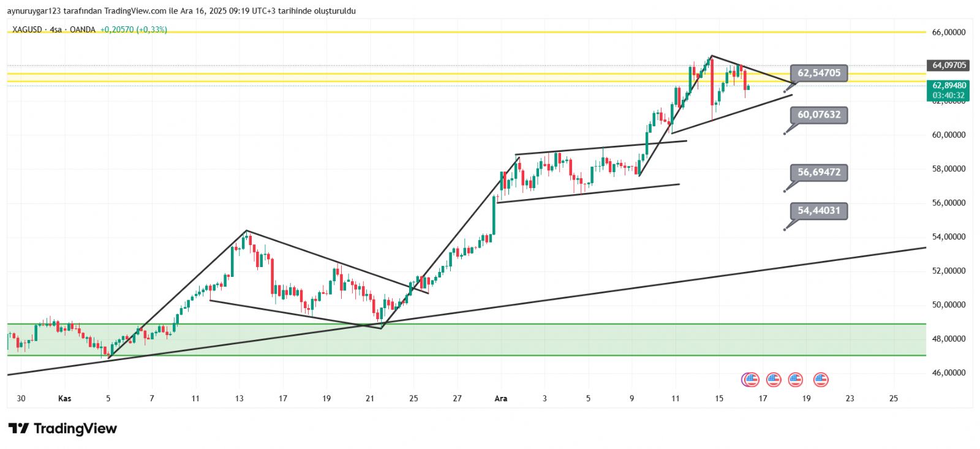Click the leftmost US flag event icon with purple ring
Screen dimensions: 980x449
[750, 380]
